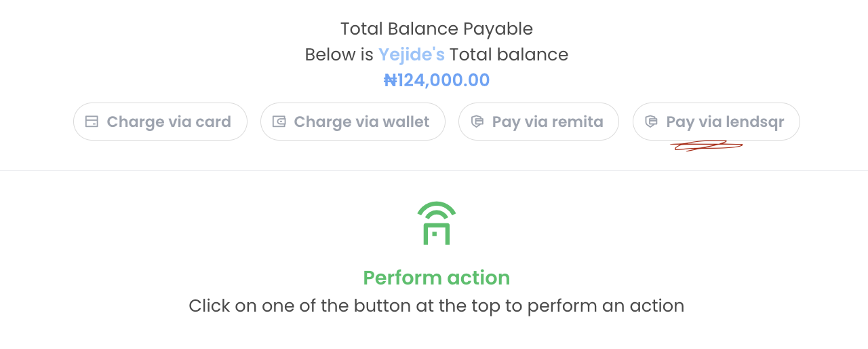Click the card icon in Charge via card

coord(92,122)
